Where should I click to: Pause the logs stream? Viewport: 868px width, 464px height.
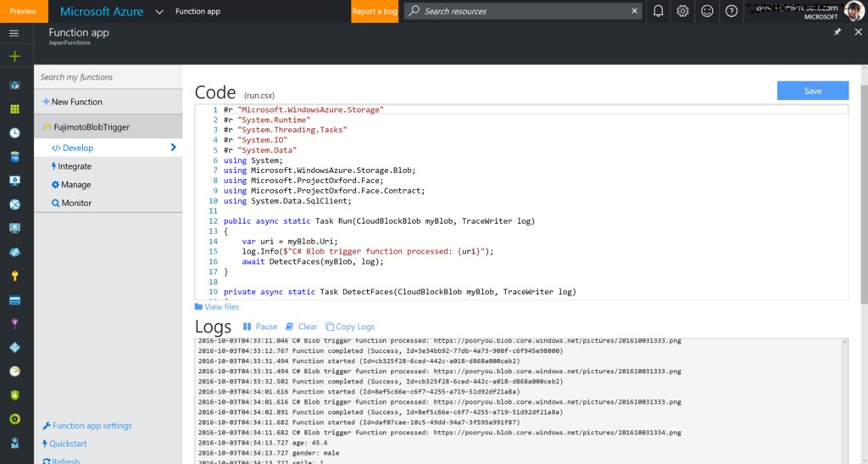coord(260,327)
